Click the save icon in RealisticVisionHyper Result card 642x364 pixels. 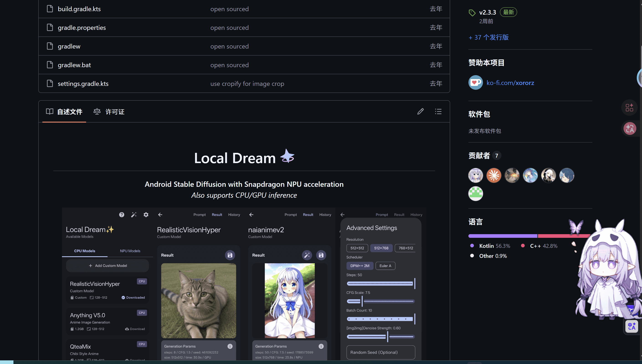coord(230,255)
